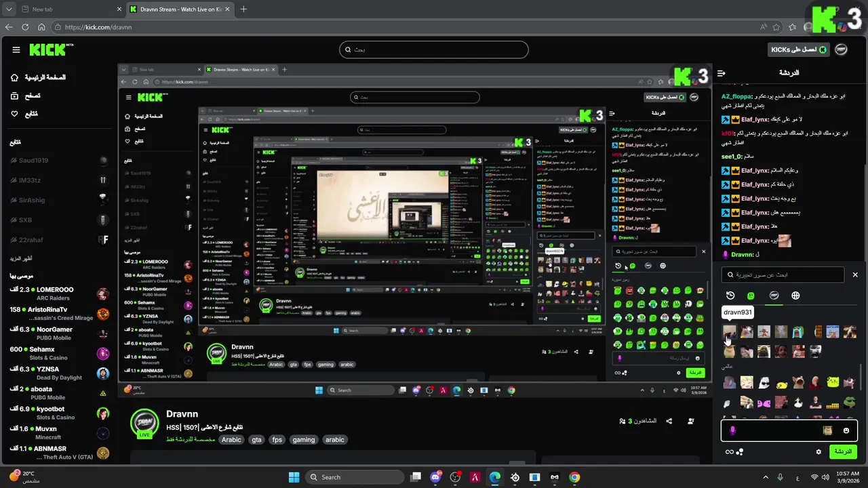Switch to recent emotes tab
868x488 pixels.
730,296
